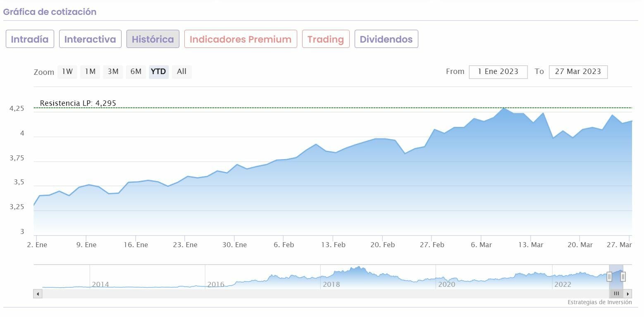Screen dimensions: 644x317
Task: Click the left range handle in navigator
Action: (609, 276)
